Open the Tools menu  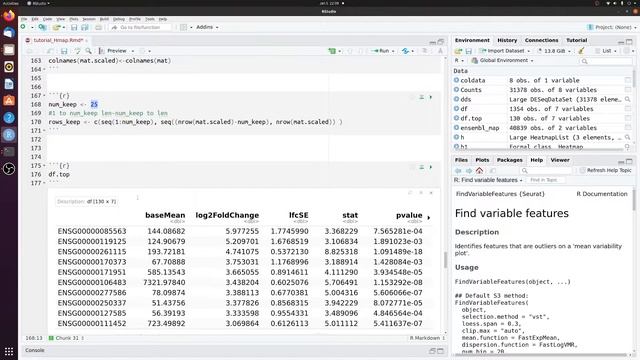[x=150, y=19]
